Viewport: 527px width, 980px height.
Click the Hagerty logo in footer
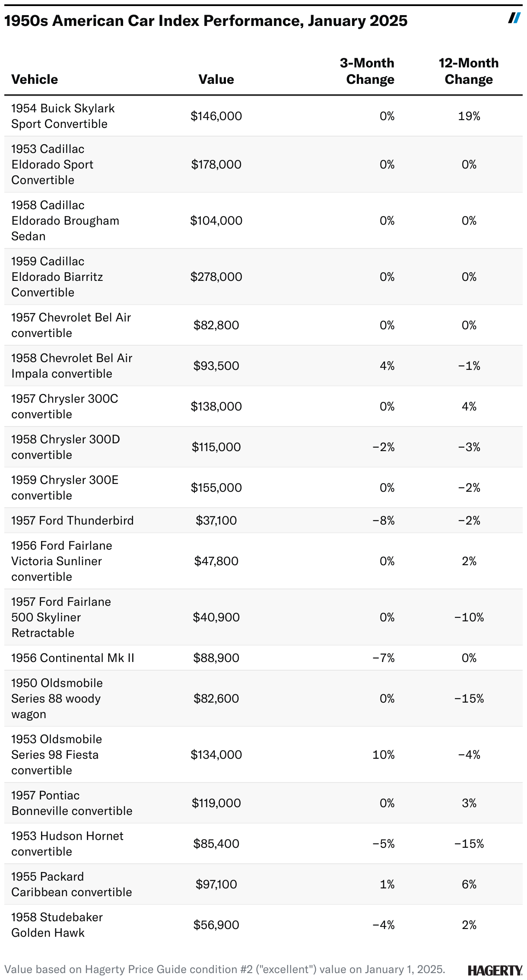495,970
